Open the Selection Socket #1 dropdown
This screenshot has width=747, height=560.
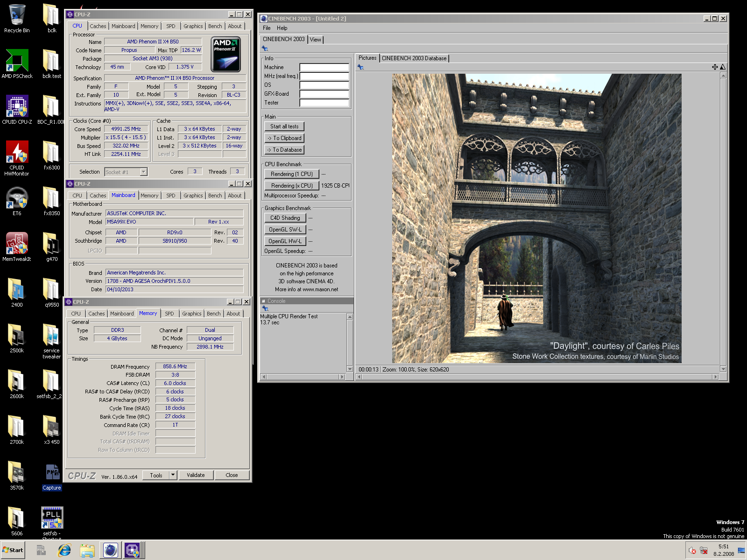pos(126,172)
